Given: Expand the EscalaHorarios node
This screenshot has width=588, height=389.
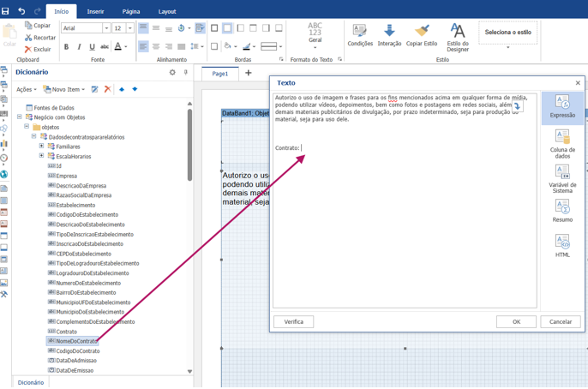Looking at the screenshot, I should [x=41, y=156].
